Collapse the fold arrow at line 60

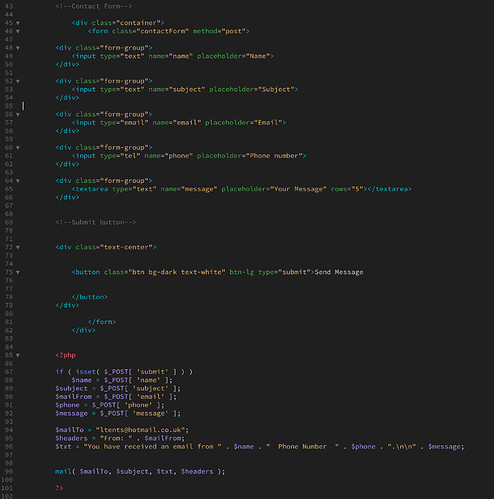point(18,148)
